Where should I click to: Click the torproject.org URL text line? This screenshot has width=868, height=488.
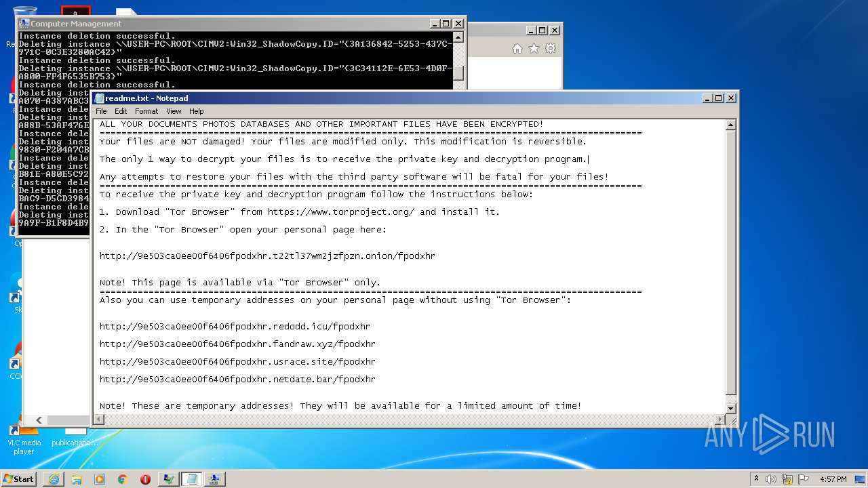(x=300, y=212)
